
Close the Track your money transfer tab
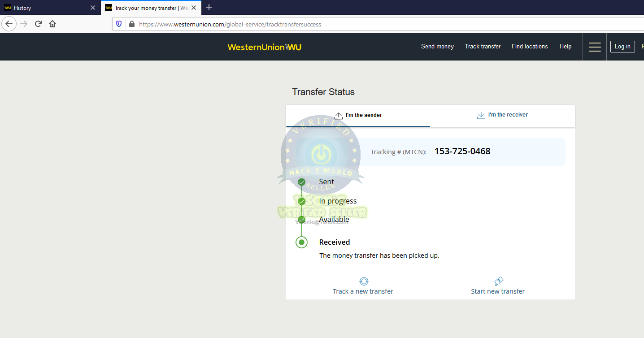pos(195,8)
